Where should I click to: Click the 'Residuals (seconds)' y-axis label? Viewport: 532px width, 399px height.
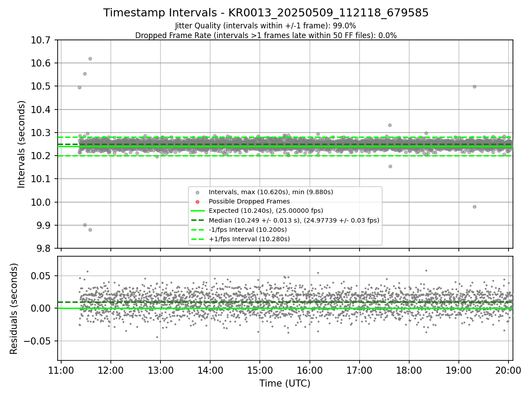click(x=14, y=309)
